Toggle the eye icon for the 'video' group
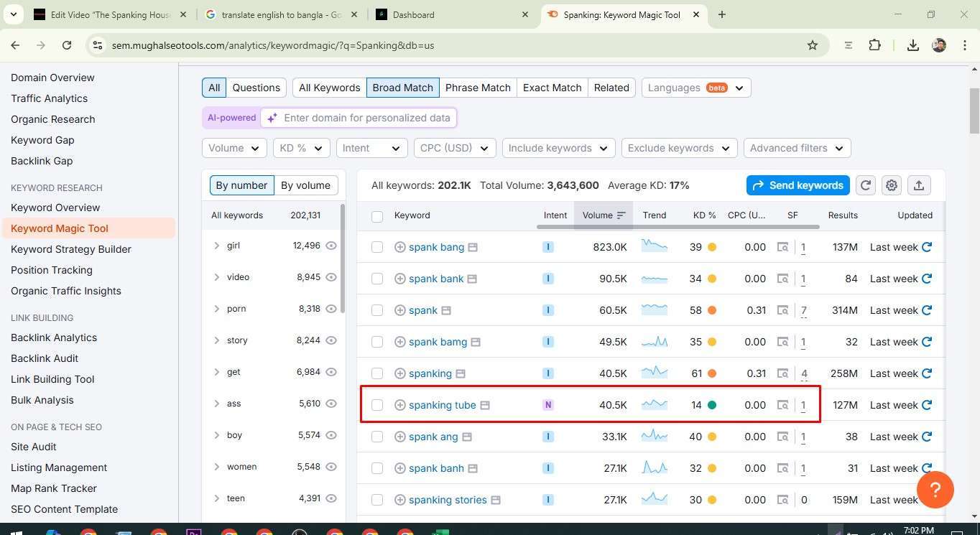This screenshot has height=535, width=980. tap(331, 277)
